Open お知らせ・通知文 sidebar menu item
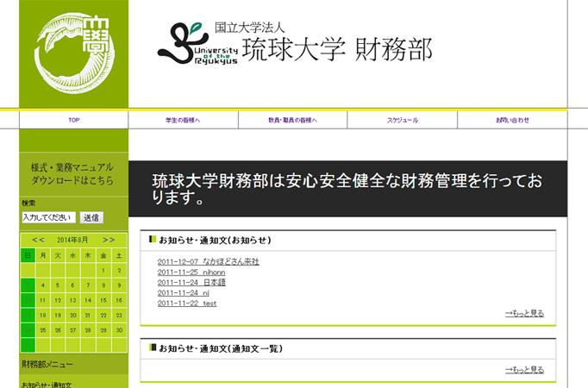 point(47,385)
